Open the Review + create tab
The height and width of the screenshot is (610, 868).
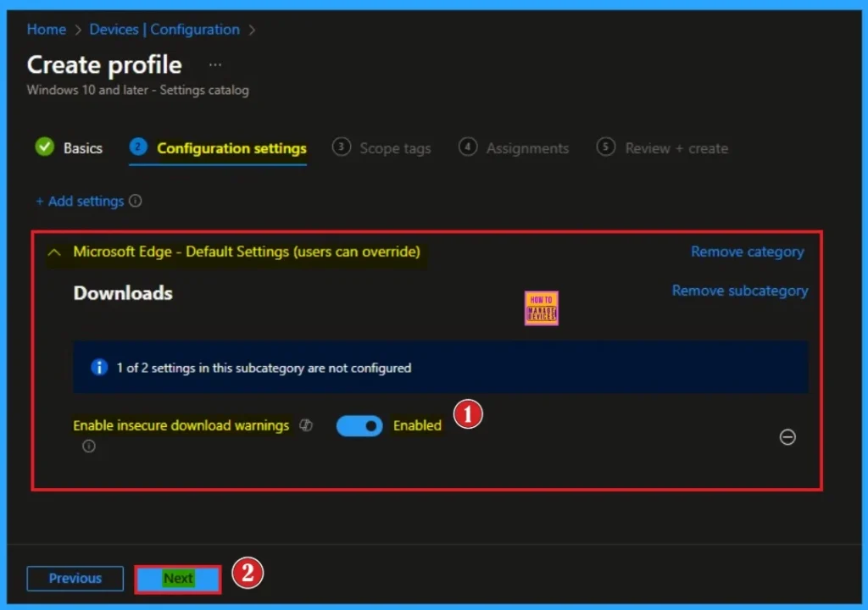pyautogui.click(x=662, y=148)
